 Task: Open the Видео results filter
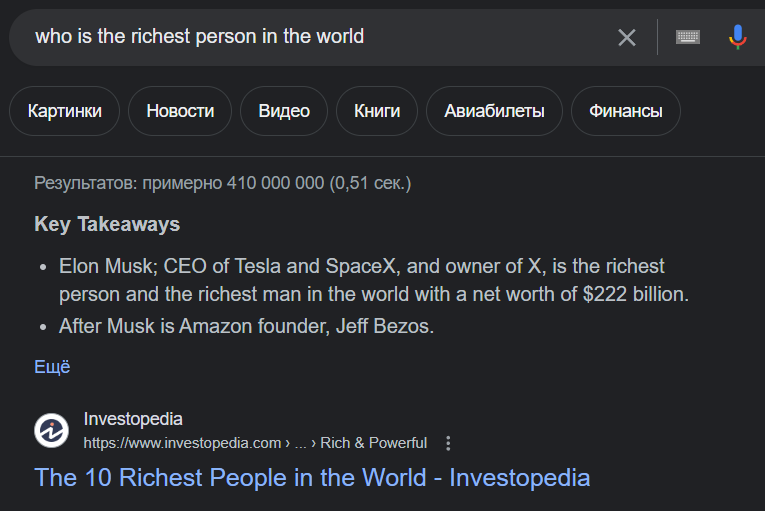[284, 111]
